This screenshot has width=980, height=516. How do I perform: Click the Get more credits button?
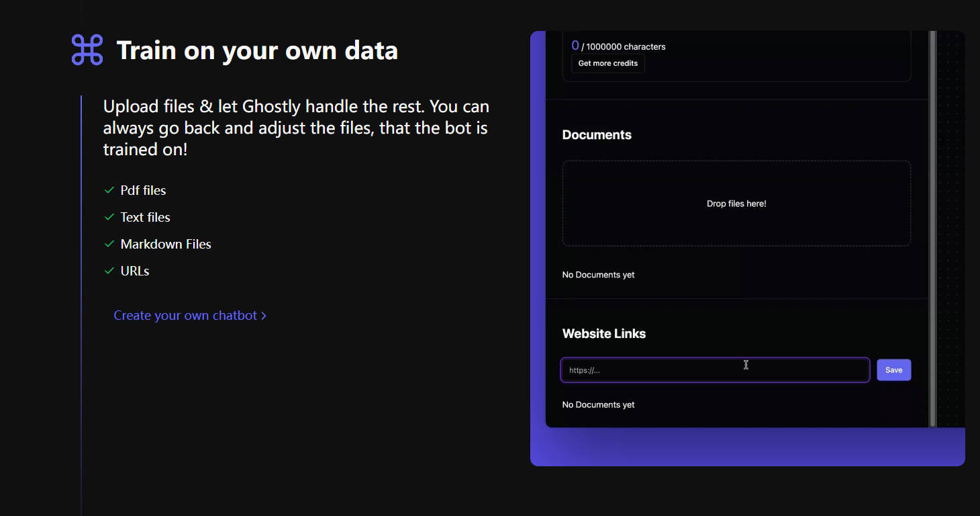607,63
